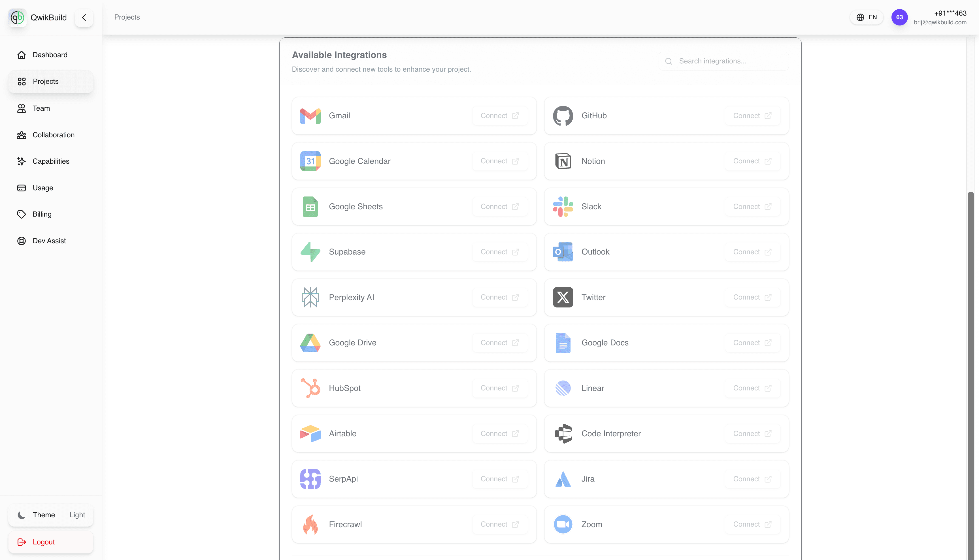Image resolution: width=979 pixels, height=560 pixels.
Task: Open the Capabilities section
Action: click(x=51, y=161)
